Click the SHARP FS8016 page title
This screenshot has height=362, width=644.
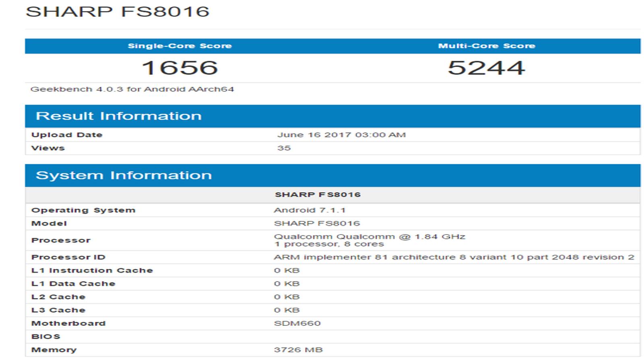coord(118,11)
